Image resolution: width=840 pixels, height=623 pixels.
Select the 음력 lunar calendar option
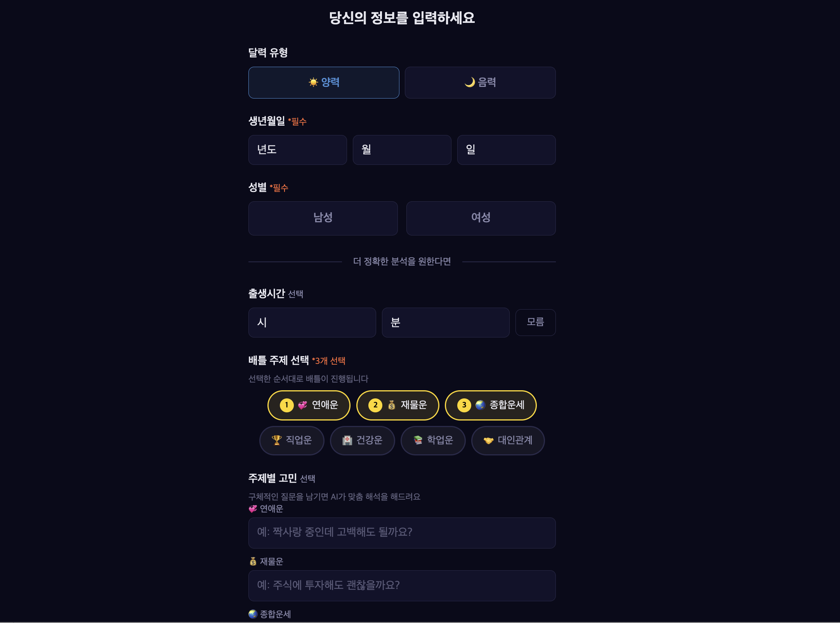480,83
